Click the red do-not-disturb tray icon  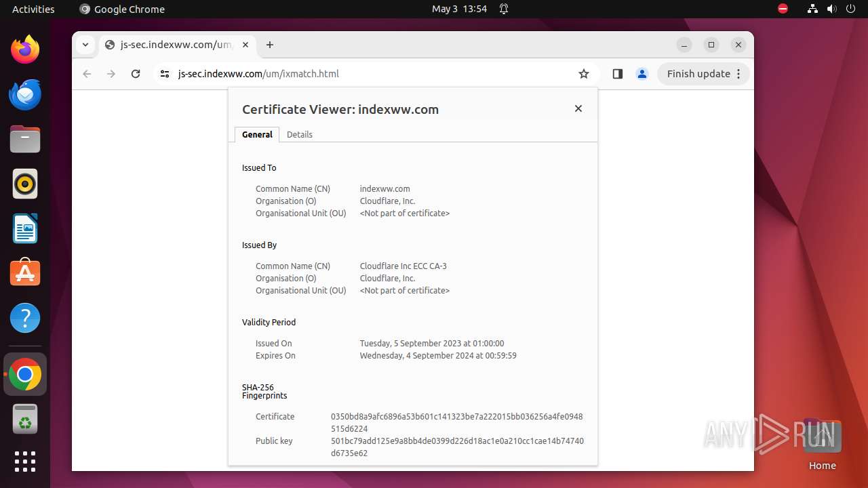coord(783,9)
